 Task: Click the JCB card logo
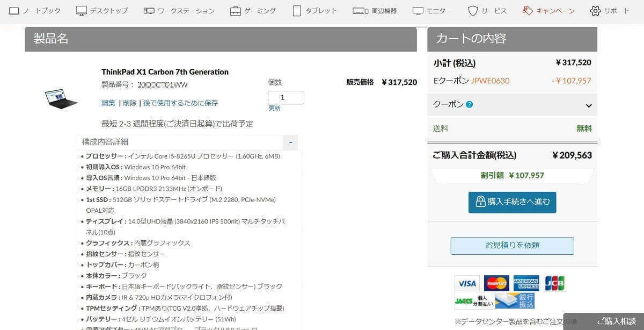555,283
